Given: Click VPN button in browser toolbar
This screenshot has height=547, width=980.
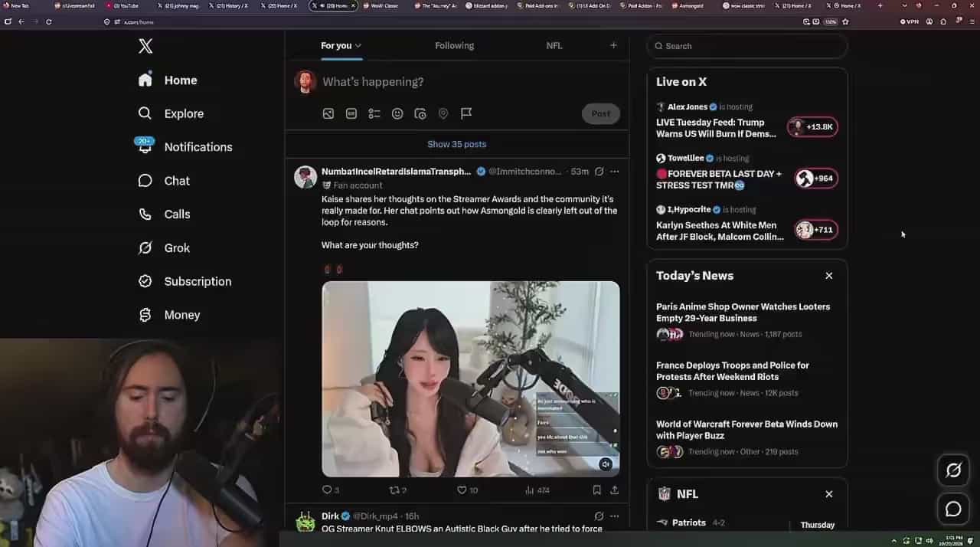Looking at the screenshot, I should click(x=910, y=21).
